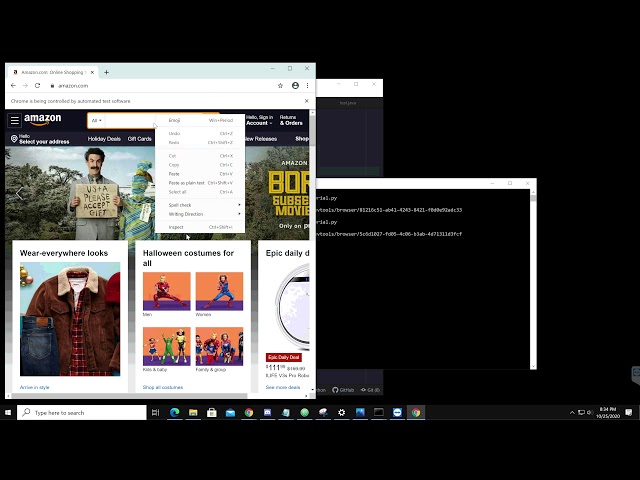The image size is (640, 480).
Task: Dismiss the automated test software infobar
Action: [307, 101]
